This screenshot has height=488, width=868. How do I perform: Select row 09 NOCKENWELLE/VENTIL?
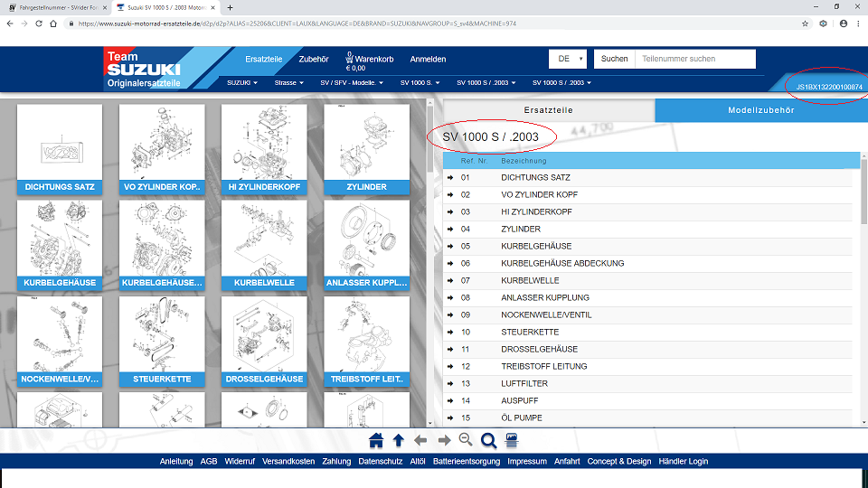point(647,314)
